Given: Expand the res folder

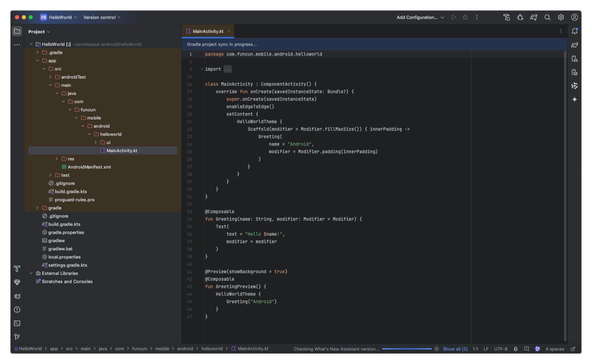Looking at the screenshot, I should 57,159.
